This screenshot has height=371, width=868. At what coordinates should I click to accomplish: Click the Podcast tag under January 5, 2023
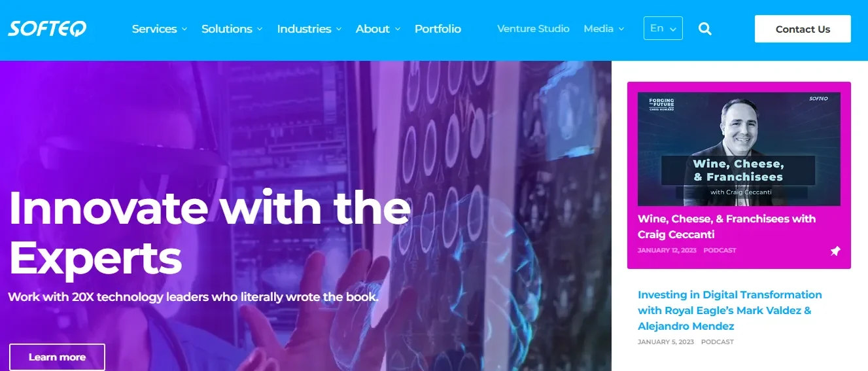click(x=718, y=342)
